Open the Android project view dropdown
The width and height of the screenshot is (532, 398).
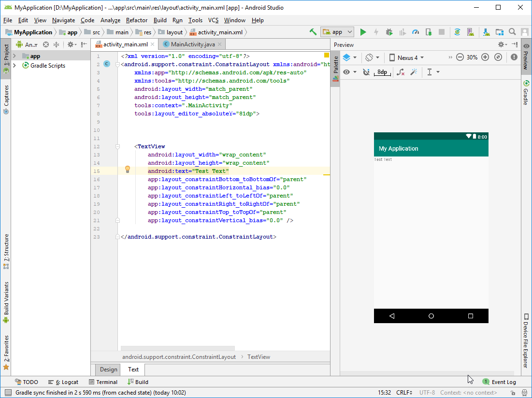coord(27,44)
